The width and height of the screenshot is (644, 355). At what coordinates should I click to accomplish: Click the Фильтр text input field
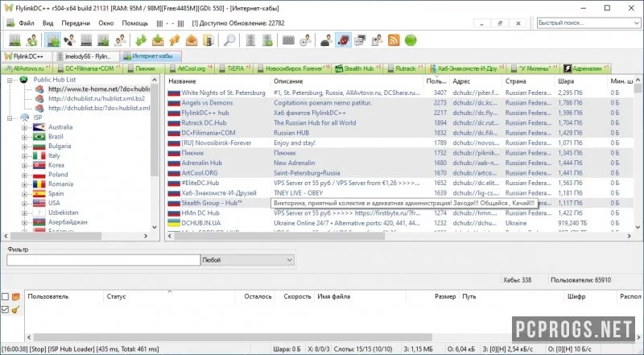pos(103,260)
